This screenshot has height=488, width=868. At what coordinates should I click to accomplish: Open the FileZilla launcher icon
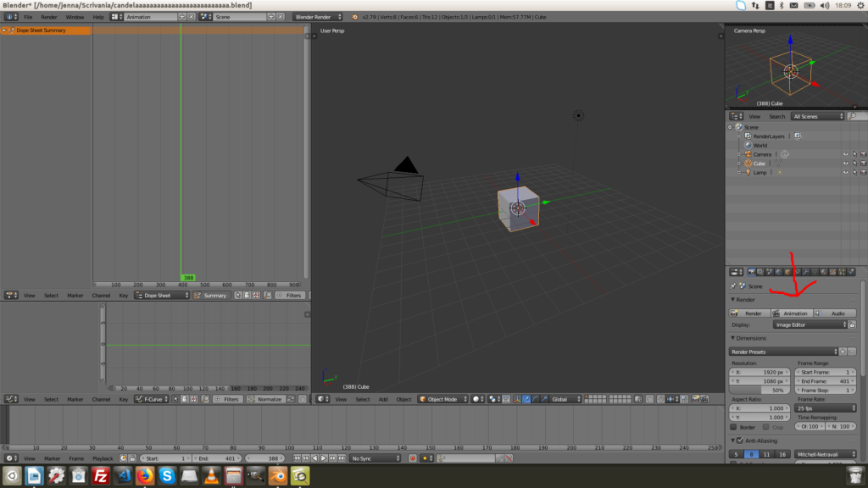100,476
